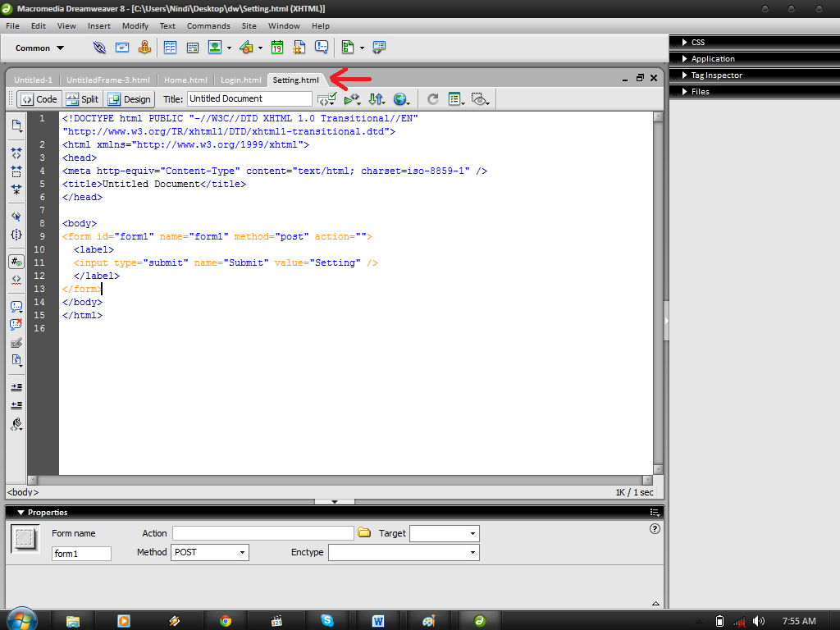Image resolution: width=840 pixels, height=630 pixels.
Task: Insert a Named Anchor
Action: click(x=145, y=47)
